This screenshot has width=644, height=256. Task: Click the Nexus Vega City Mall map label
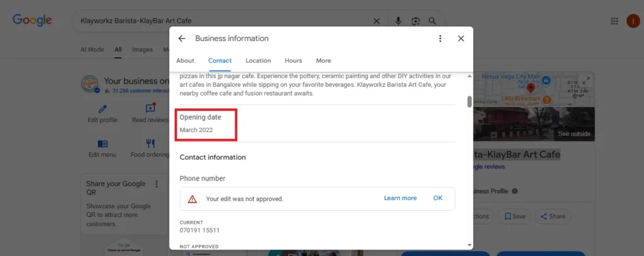point(511,77)
